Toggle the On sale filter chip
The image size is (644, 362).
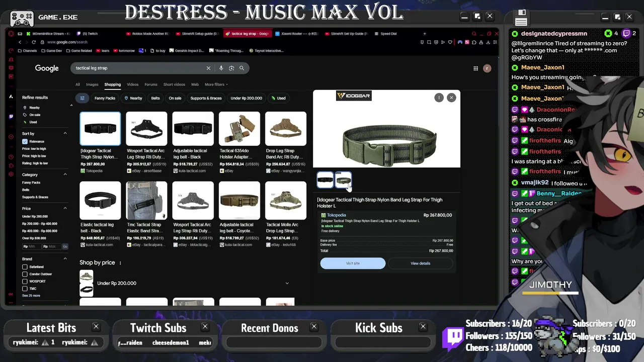pos(175,98)
